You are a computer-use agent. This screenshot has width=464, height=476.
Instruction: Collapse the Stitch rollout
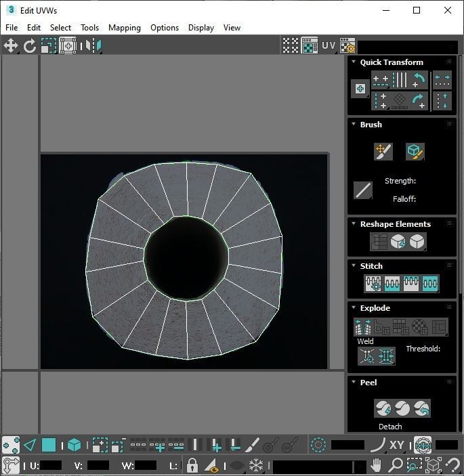tap(354, 265)
